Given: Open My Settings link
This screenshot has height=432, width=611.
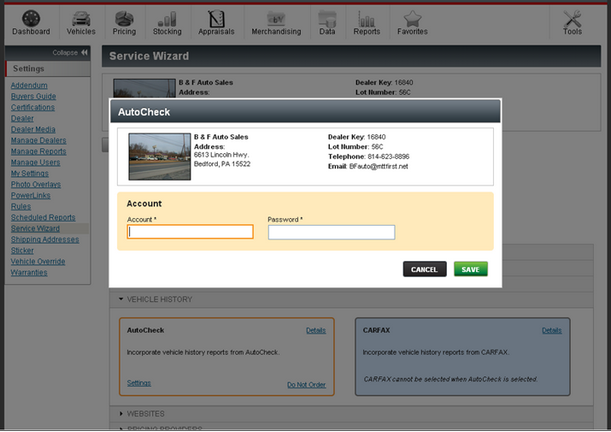Looking at the screenshot, I should 29,173.
